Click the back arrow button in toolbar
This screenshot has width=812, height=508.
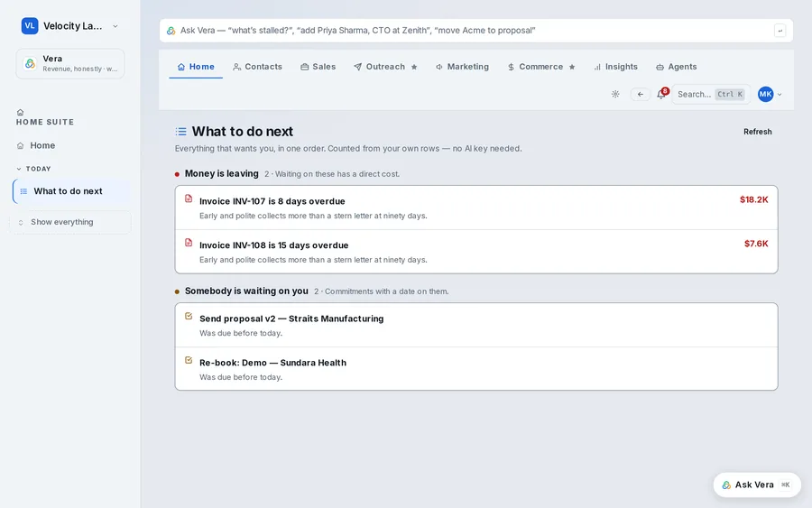[641, 94]
